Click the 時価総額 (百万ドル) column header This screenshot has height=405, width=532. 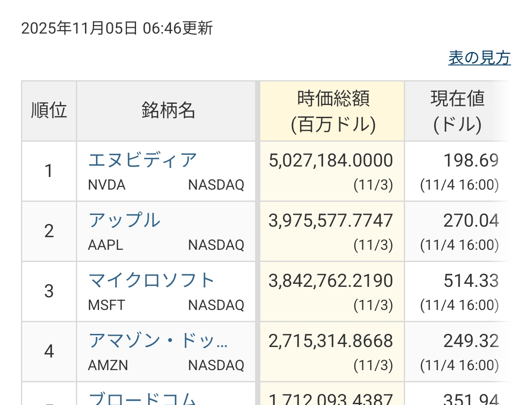[x=333, y=111]
